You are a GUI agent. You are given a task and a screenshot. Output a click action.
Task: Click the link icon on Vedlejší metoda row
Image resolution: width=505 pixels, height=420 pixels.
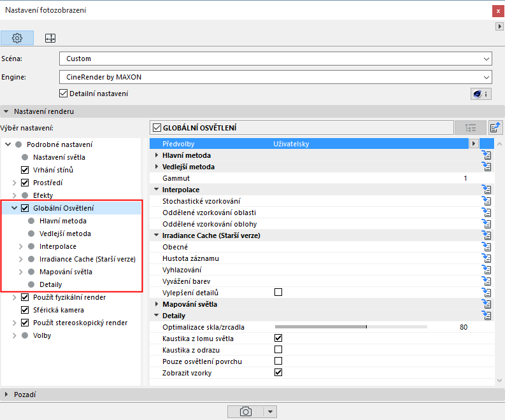487,166
